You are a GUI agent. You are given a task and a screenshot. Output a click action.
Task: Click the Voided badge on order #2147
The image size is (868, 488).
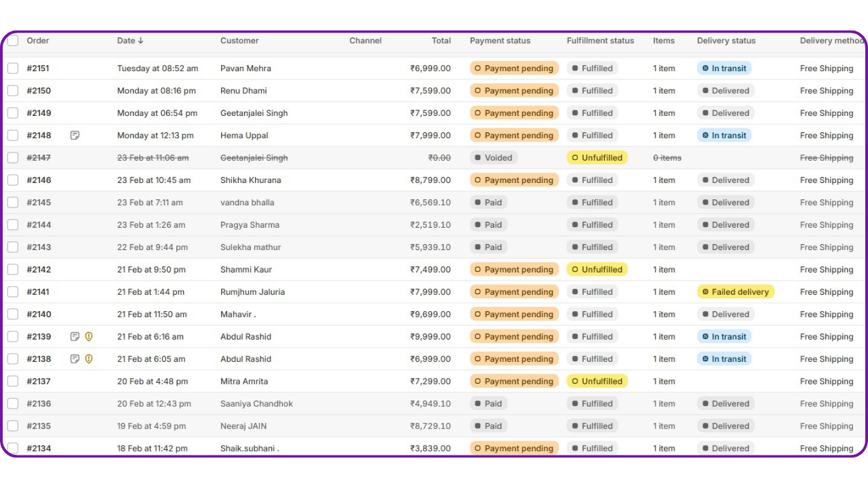click(x=493, y=158)
